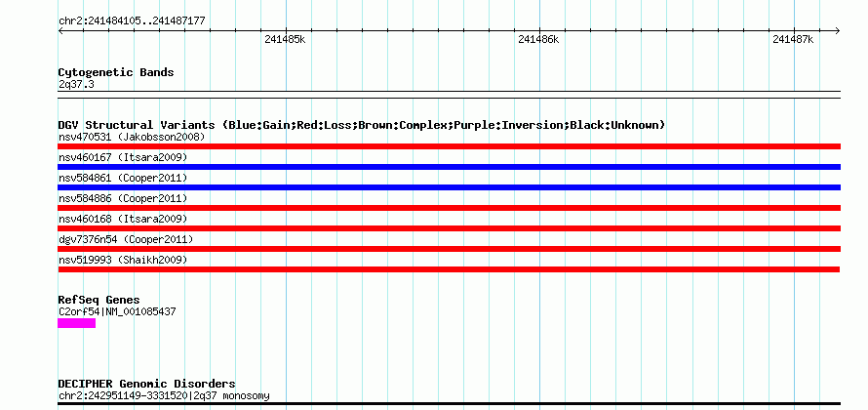Click the chr2:241484105..241487177 coordinate range text
This screenshot has width=868, height=410.
[x=132, y=21]
